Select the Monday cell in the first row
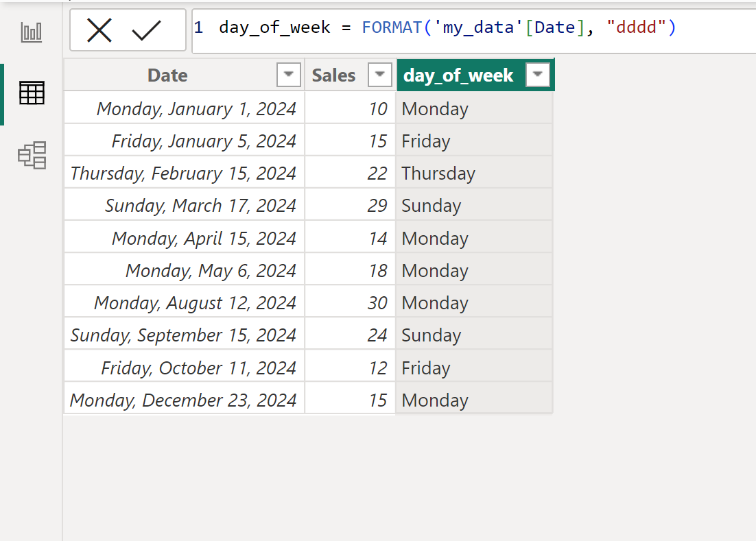Image resolution: width=756 pixels, height=541 pixels. click(434, 108)
